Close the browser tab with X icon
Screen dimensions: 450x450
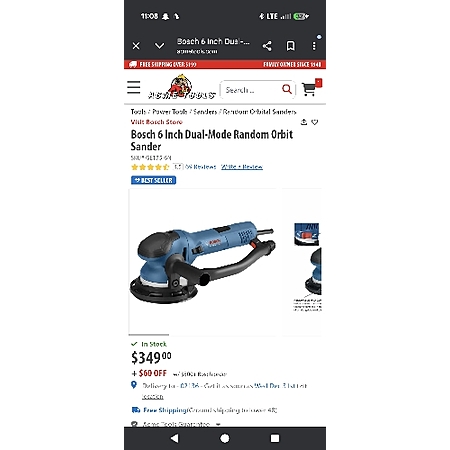136,46
